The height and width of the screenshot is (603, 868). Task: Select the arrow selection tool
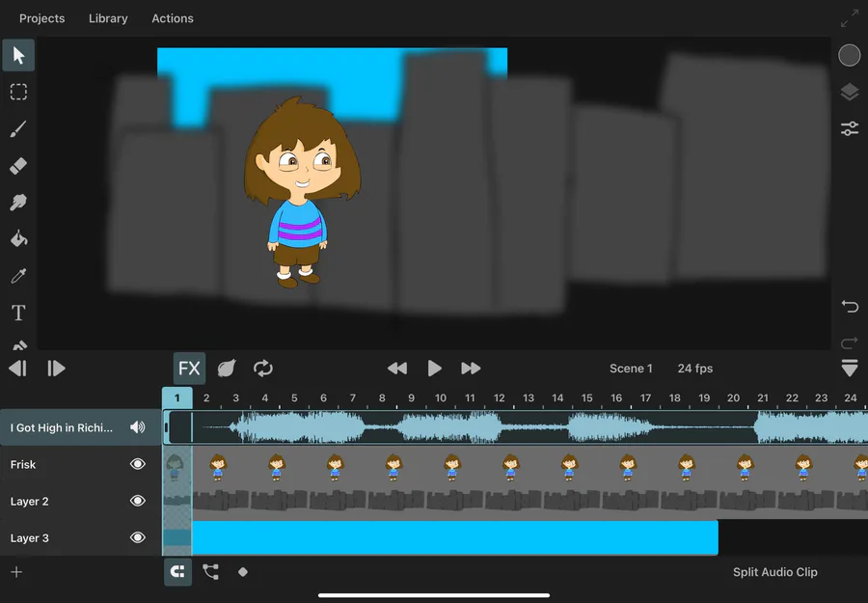pyautogui.click(x=18, y=55)
